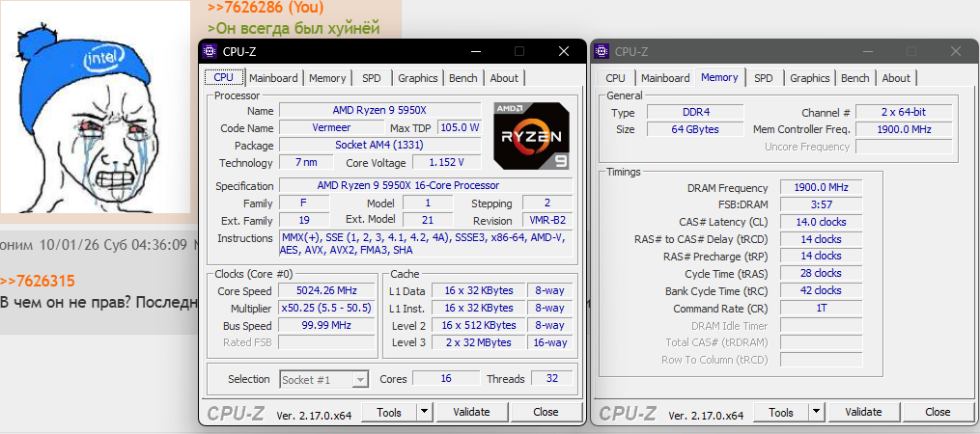This screenshot has height=434, width=980.
Task: Click Validate button in right CPU-Z window
Action: [863, 412]
